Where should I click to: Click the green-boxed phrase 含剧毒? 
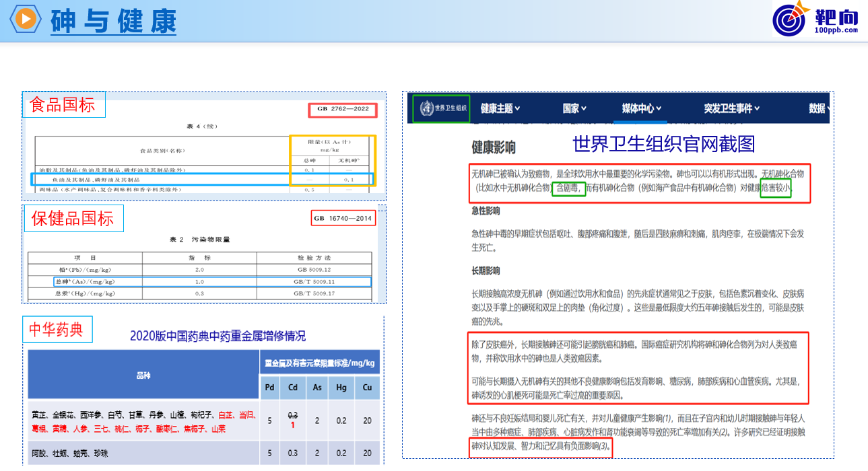click(568, 188)
